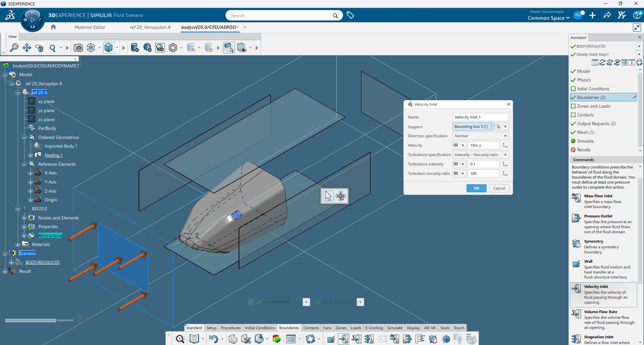Open the sphere render settings icon
The image size is (644, 345).
pos(160,48)
